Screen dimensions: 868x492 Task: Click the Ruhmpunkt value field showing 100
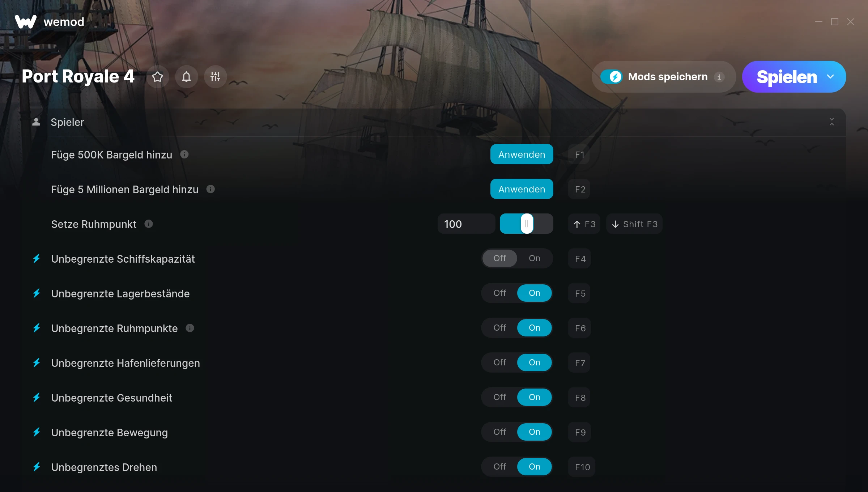coord(466,224)
